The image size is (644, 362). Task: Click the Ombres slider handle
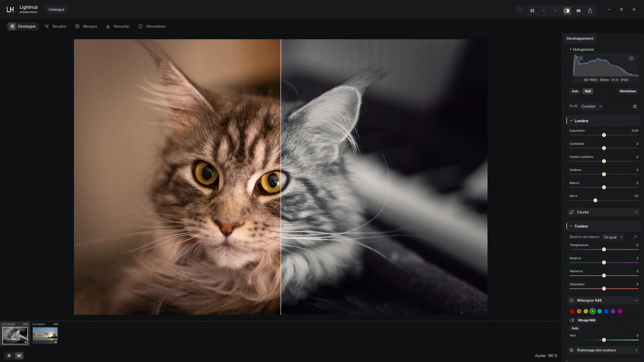click(x=604, y=174)
